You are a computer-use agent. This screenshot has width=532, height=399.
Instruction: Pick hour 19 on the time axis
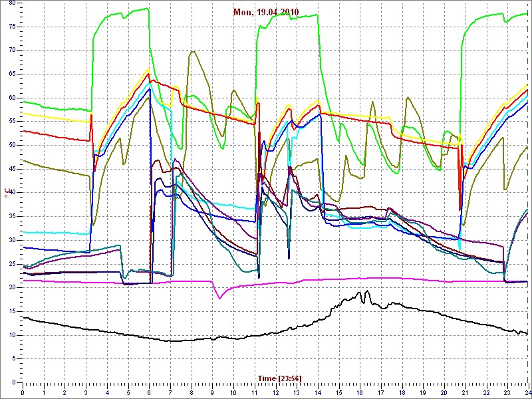pos(423,392)
